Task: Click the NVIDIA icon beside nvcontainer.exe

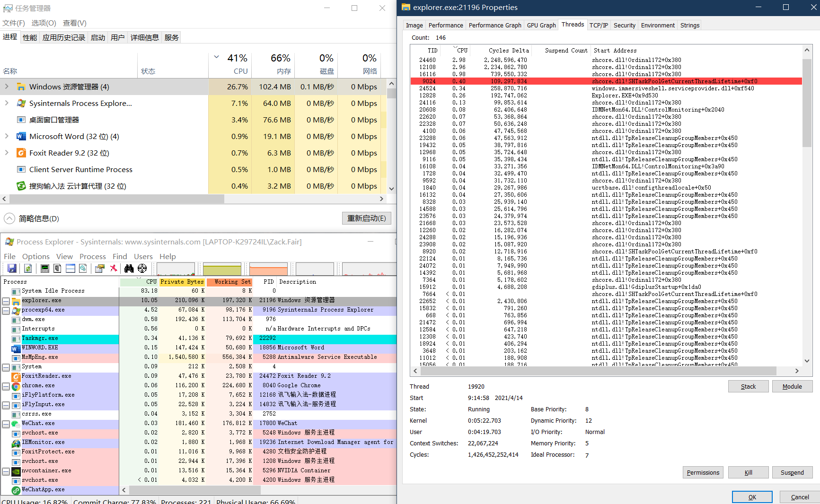Action: point(16,471)
